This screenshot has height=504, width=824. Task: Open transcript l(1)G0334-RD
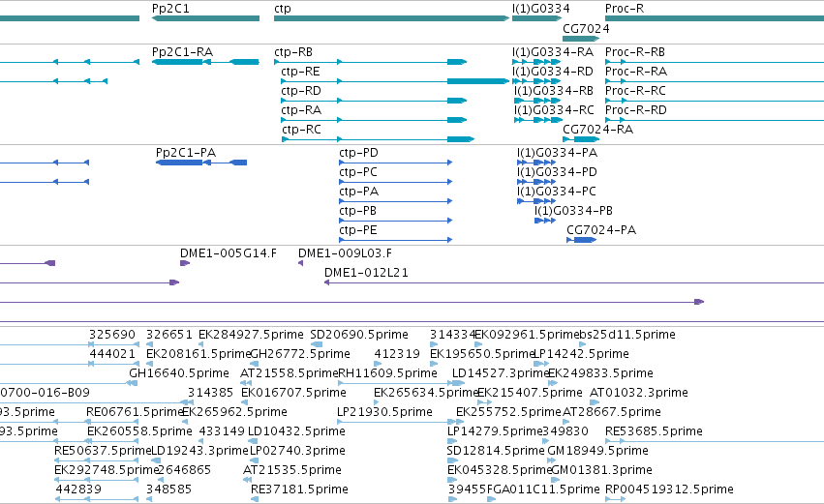coord(553,72)
